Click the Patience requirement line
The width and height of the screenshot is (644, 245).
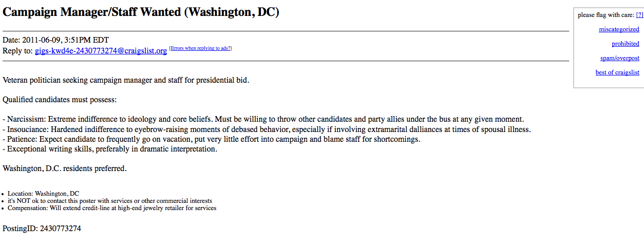pyautogui.click(x=211, y=139)
